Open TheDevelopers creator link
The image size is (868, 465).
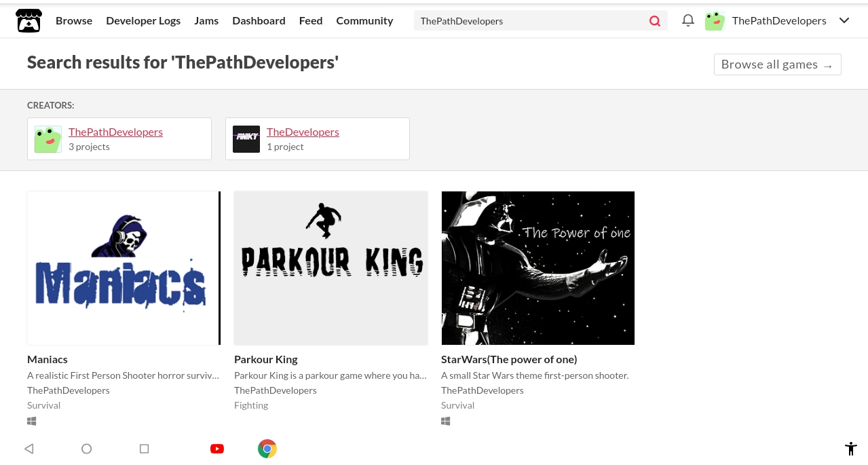(303, 132)
